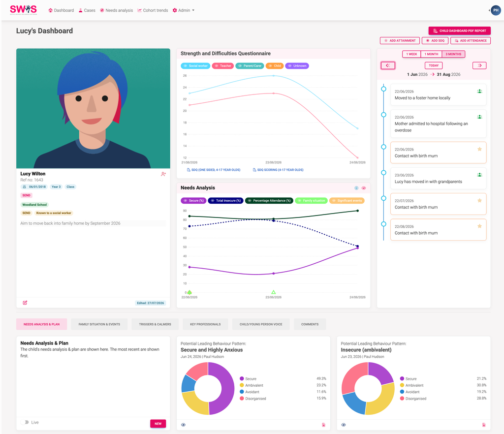Click Child Dashboard PDF Report button
The image size is (504, 434).
click(459, 31)
